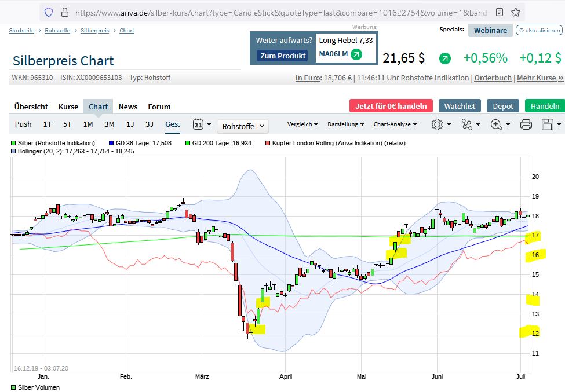Switch to the Kurse tab

[x=68, y=107]
